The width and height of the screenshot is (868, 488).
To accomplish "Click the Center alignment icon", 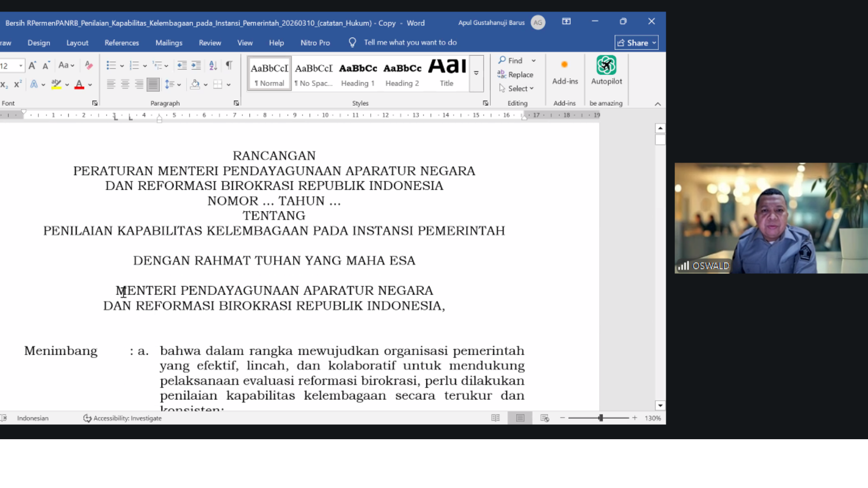I will pos(125,84).
